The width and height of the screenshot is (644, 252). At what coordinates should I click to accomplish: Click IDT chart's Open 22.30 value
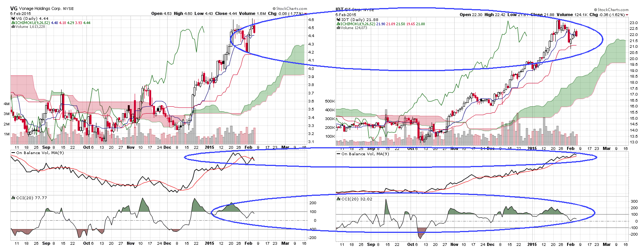pos(471,15)
